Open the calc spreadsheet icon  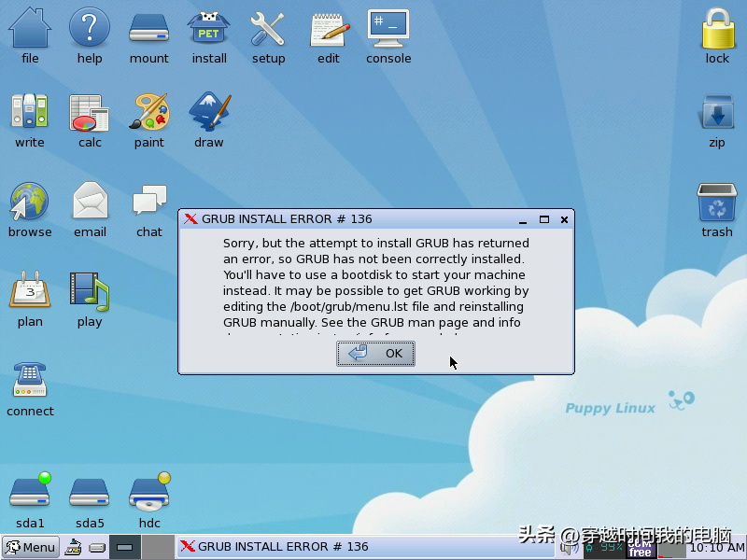pos(89,112)
